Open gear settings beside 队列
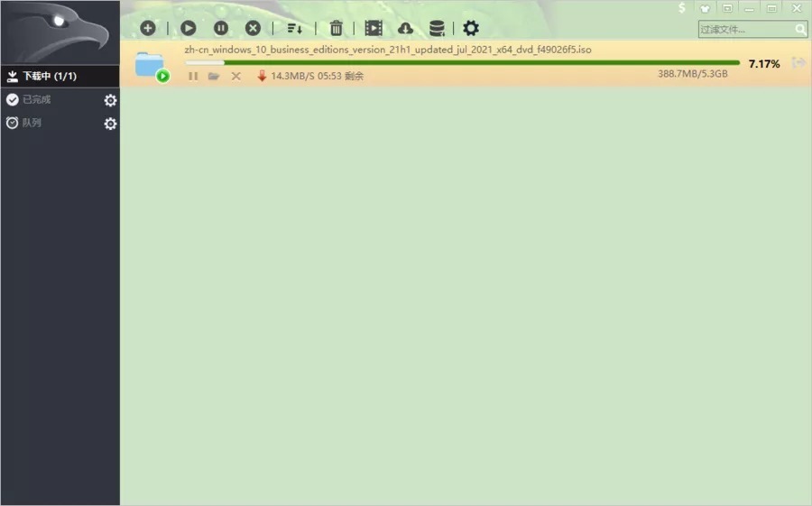The image size is (812, 506). [110, 124]
